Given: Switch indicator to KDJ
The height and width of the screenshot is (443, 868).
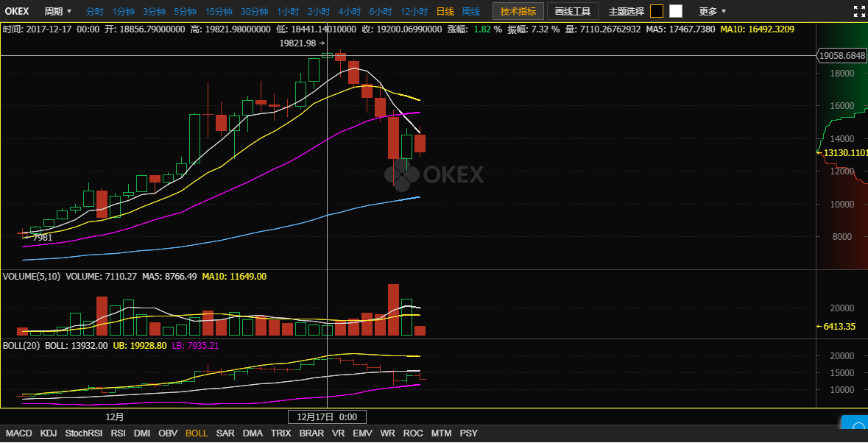Looking at the screenshot, I should tap(49, 433).
